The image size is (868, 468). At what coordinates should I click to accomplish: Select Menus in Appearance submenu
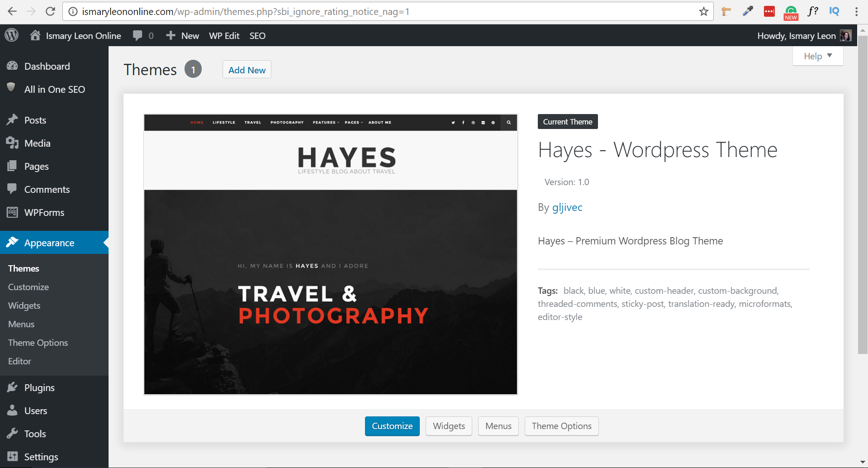click(x=21, y=324)
